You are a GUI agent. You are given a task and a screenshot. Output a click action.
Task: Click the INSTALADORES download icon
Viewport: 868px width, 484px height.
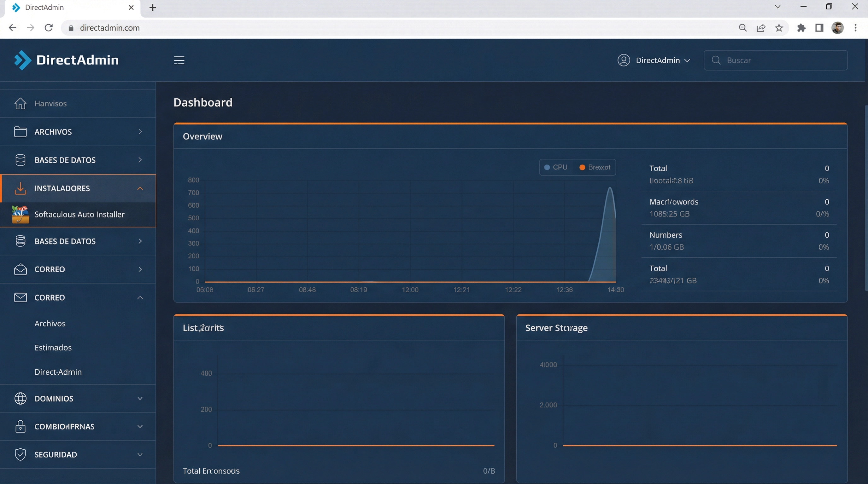pos(20,188)
